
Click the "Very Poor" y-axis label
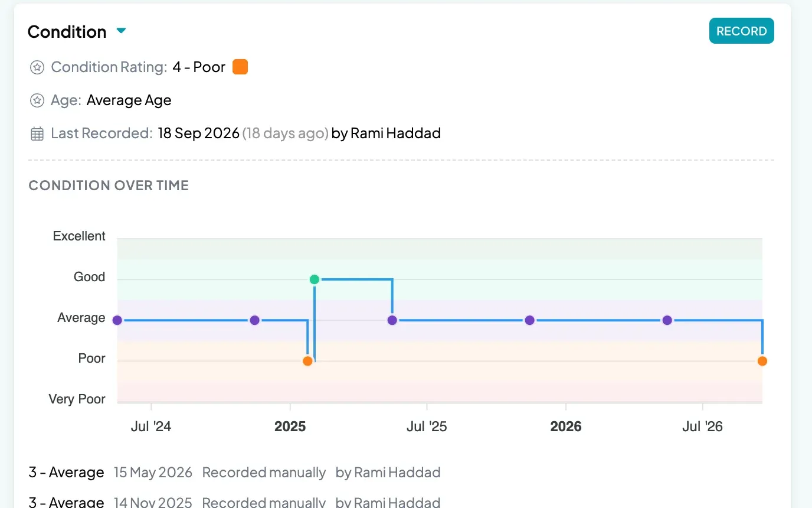[x=77, y=399]
